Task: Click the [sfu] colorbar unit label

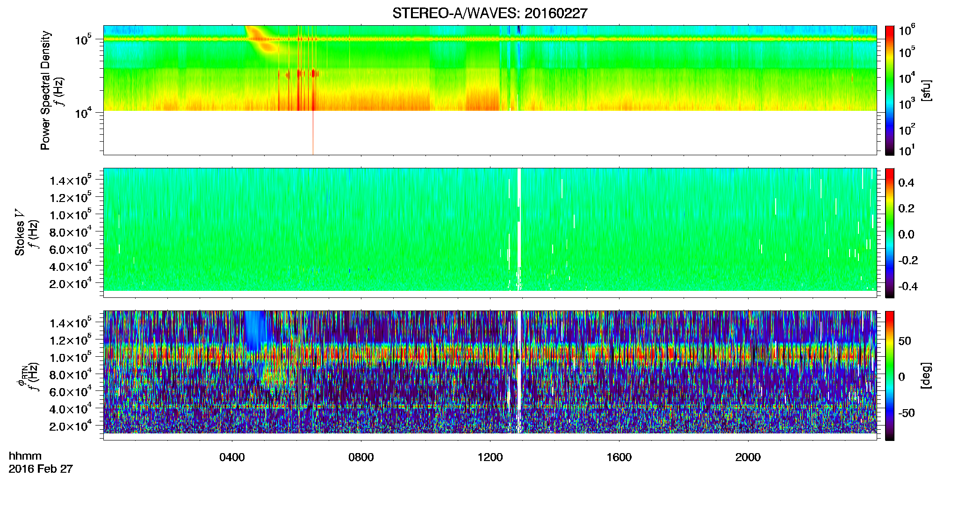Action: click(x=926, y=90)
